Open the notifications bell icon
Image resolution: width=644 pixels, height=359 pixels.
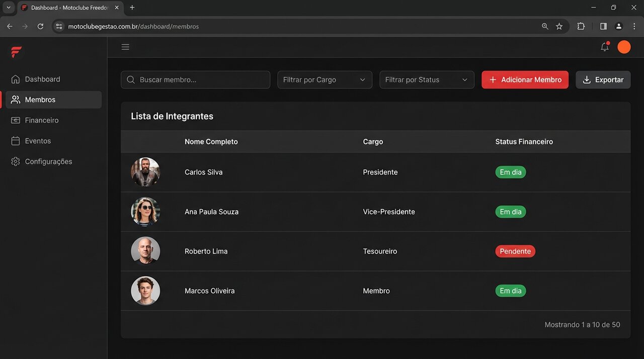click(x=605, y=47)
